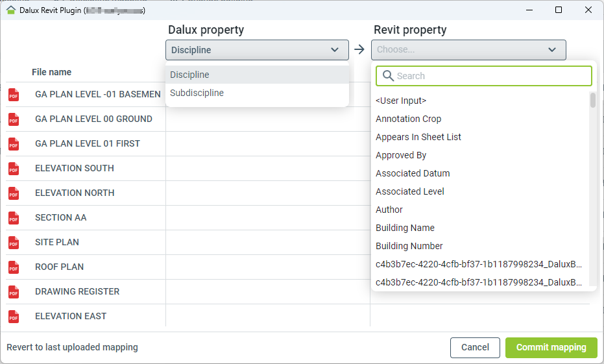This screenshot has width=604, height=364.
Task: Click the PDF icon beside GA PLAN LEVEL 00 GROUND
Action: (14, 119)
